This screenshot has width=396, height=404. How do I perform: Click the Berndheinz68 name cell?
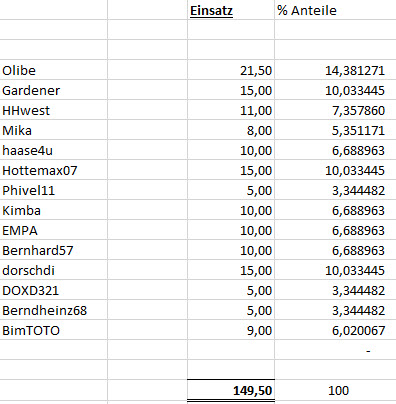(x=54, y=310)
